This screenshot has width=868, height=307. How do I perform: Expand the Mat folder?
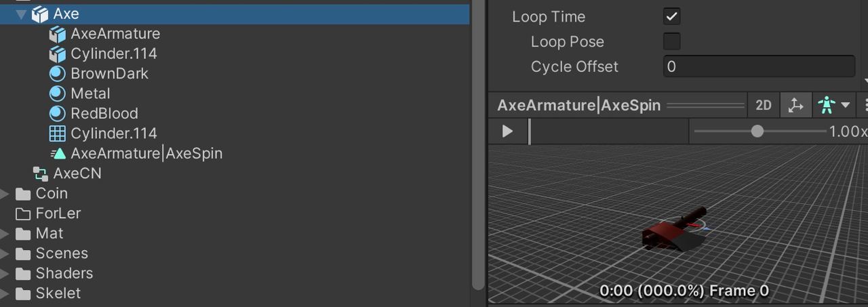[x=5, y=234]
